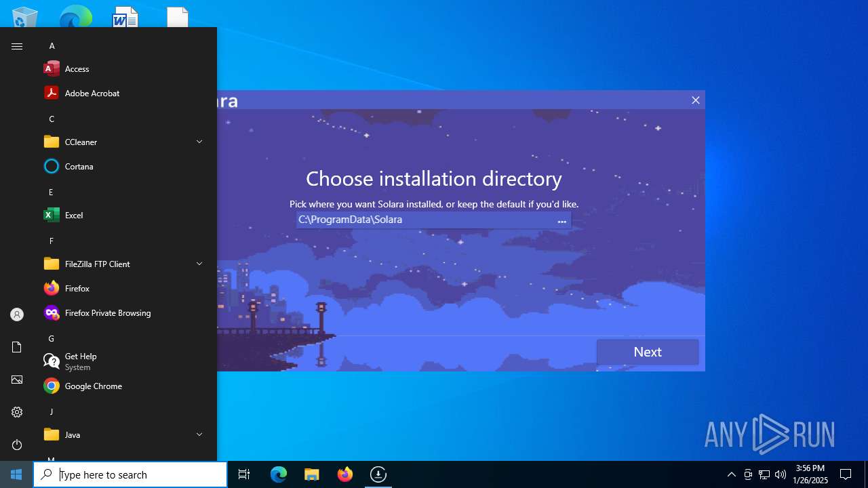This screenshot has width=868, height=488.
Task: Click the Next button in Solara installer
Action: pyautogui.click(x=648, y=352)
